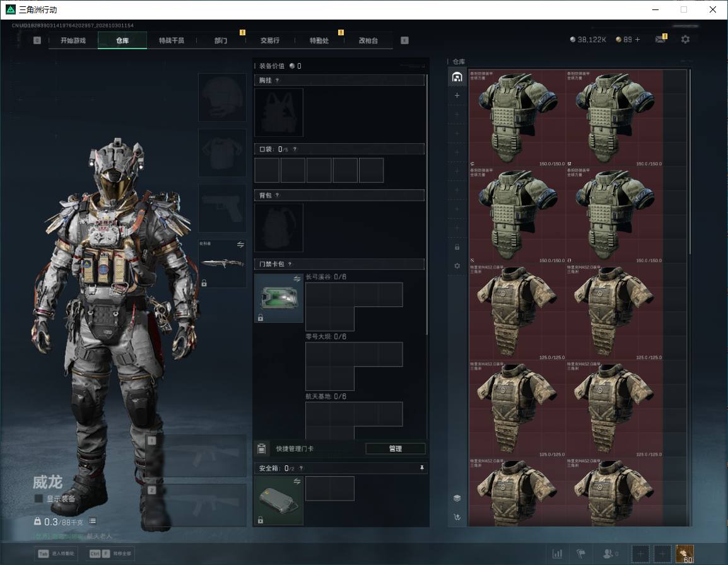Toggle the pin icon on 安全箱 header
This screenshot has width=728, height=565.
(x=421, y=468)
